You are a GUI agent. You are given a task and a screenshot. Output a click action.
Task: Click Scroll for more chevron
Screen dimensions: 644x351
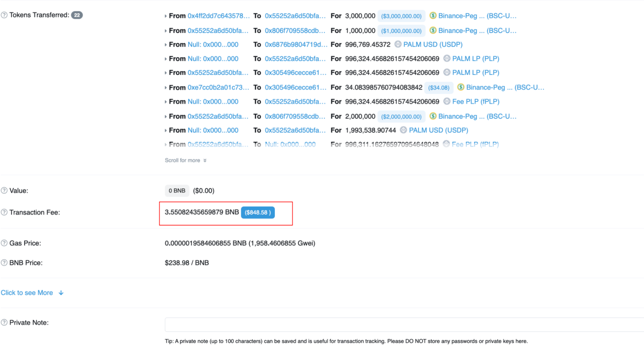[x=205, y=160]
